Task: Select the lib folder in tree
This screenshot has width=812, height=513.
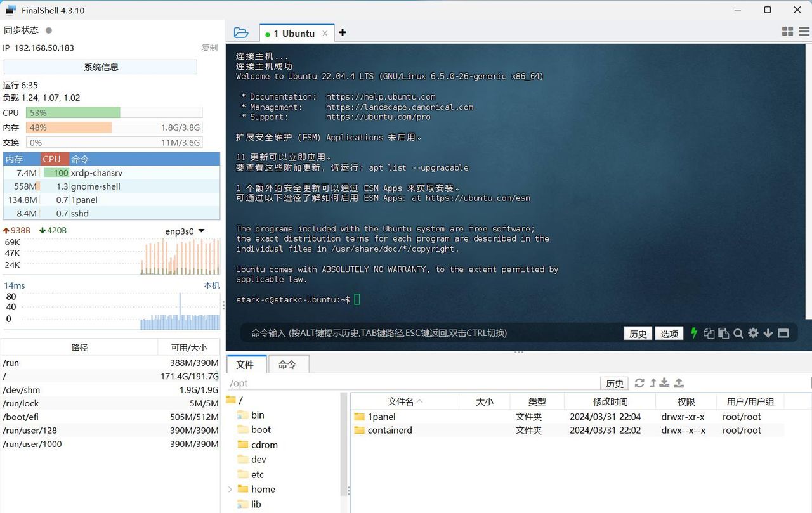Action: pyautogui.click(x=249, y=504)
